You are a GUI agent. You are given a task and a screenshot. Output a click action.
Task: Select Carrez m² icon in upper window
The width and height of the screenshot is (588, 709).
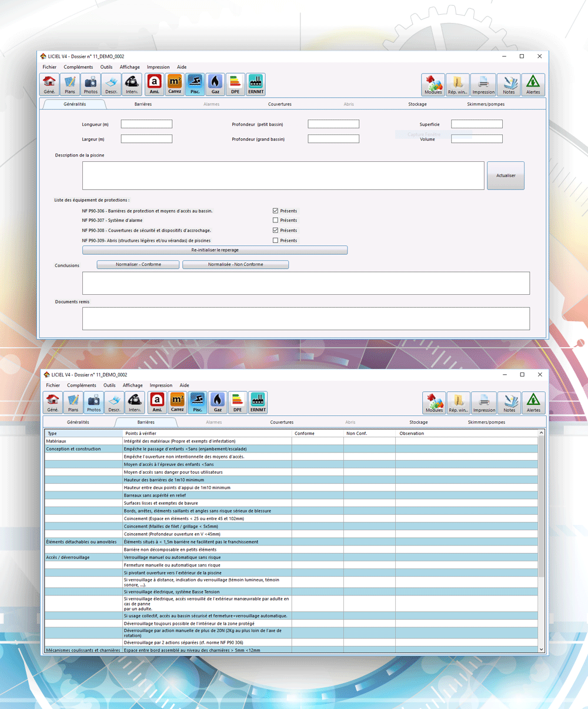(175, 85)
